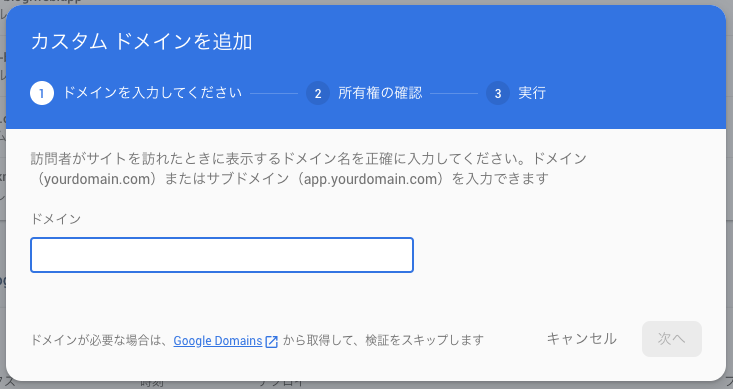733x389 pixels.
Task: Click the キャンセル button
Action: pyautogui.click(x=582, y=339)
